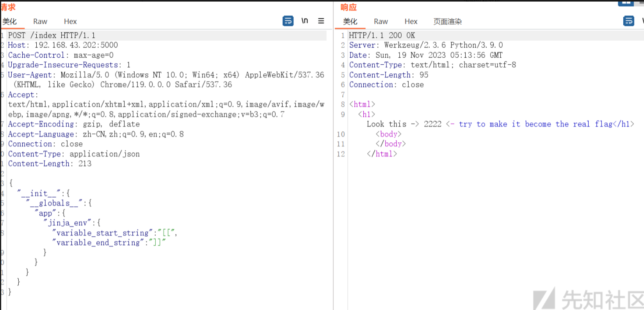644x310 pixels.
Task: Select response 美化 tab
Action: tap(350, 21)
